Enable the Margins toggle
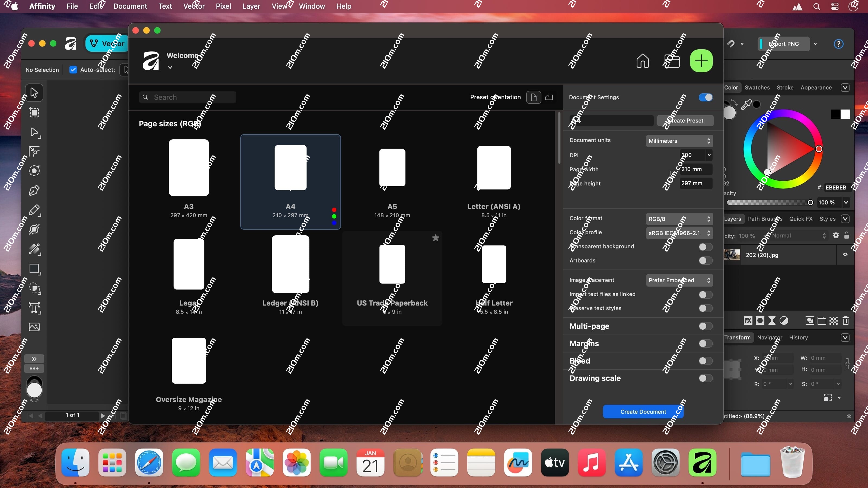The image size is (868, 488). coord(705,343)
